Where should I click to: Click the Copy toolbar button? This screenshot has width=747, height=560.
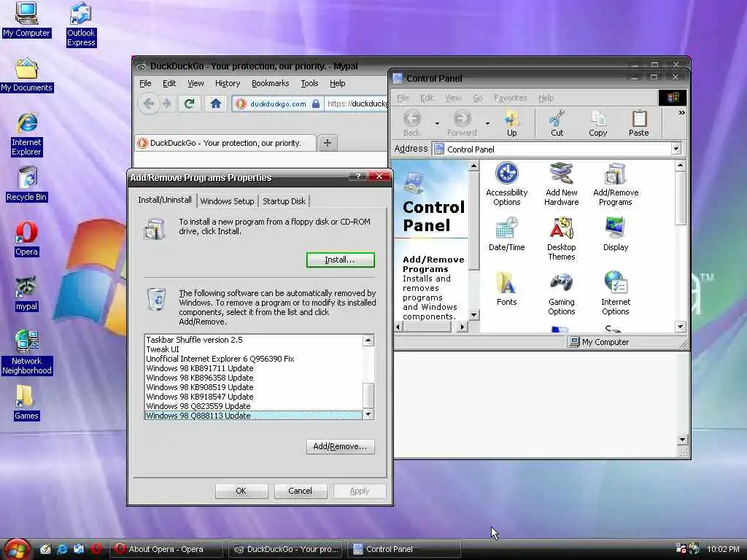pyautogui.click(x=598, y=123)
